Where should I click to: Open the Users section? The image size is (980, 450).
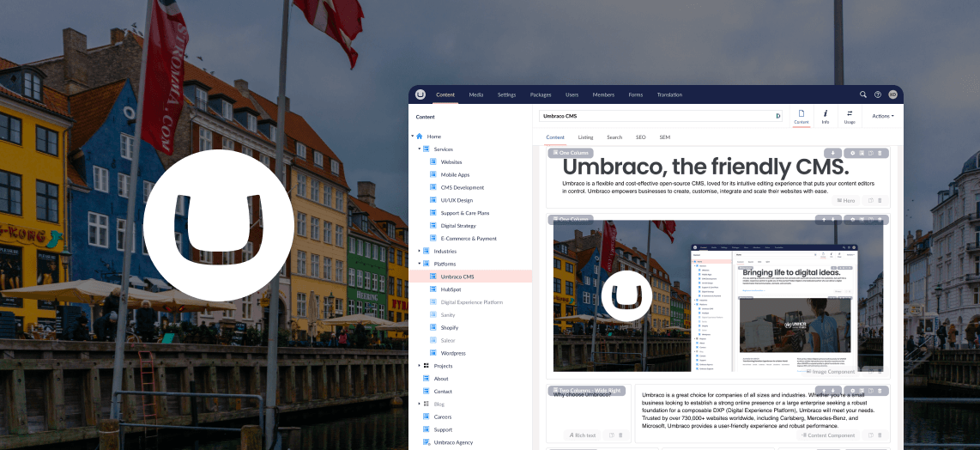(x=572, y=95)
